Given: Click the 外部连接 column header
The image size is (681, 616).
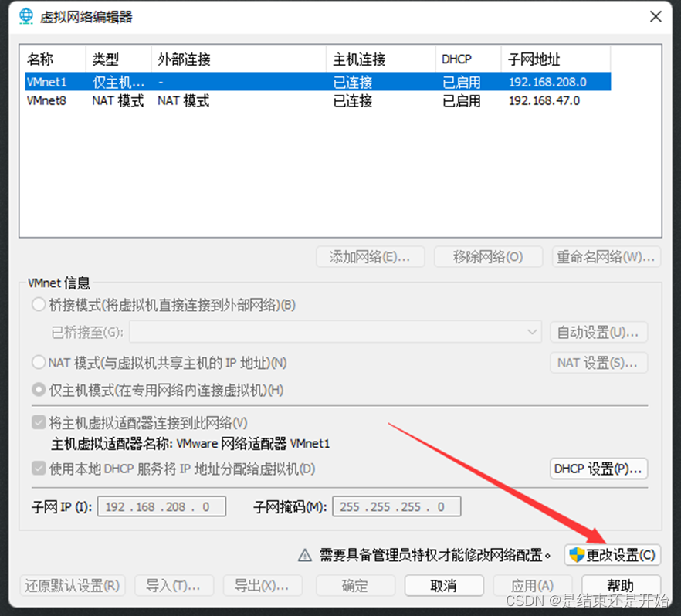Looking at the screenshot, I should coord(239,59).
